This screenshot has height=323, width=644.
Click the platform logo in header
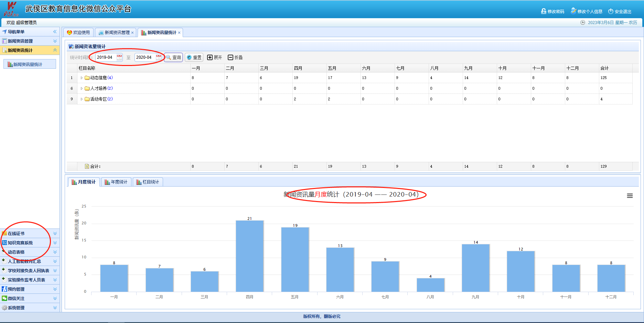tap(11, 9)
